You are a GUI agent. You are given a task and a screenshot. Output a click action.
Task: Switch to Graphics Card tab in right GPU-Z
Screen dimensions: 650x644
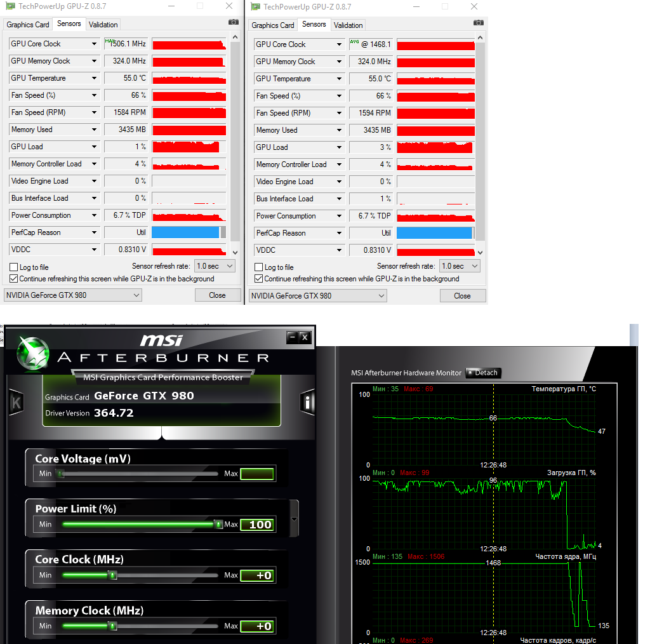point(273,25)
